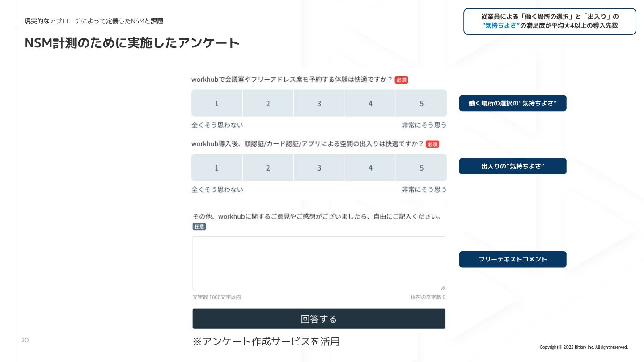Choose rating 5 for the 空間の出入り question

point(421,168)
